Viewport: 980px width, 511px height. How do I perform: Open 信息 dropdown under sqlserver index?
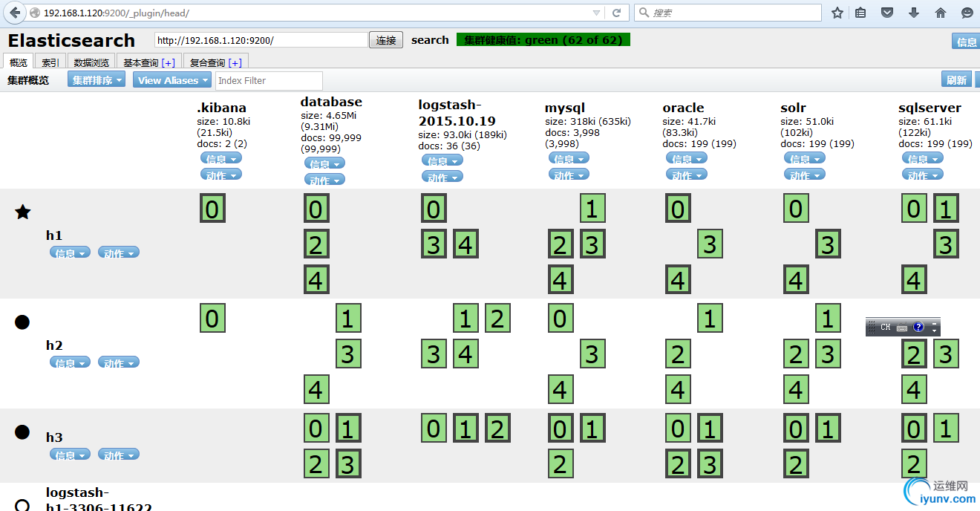[x=923, y=158]
